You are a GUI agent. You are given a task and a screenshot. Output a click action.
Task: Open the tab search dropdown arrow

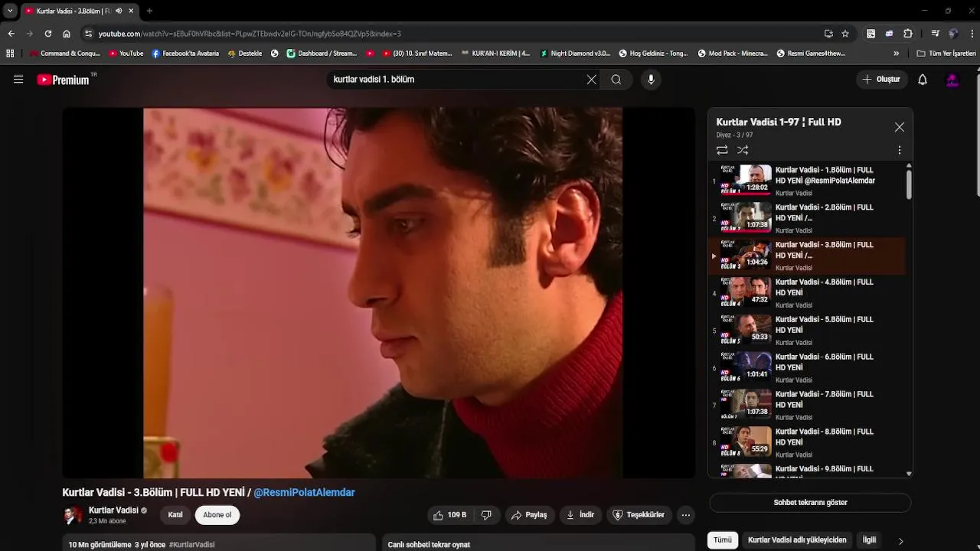coord(10,11)
